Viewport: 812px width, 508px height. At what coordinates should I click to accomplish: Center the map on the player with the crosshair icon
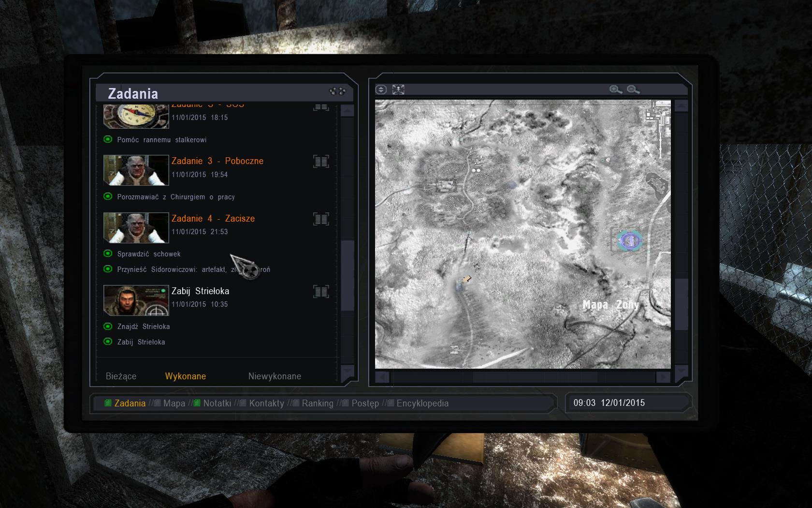click(398, 90)
